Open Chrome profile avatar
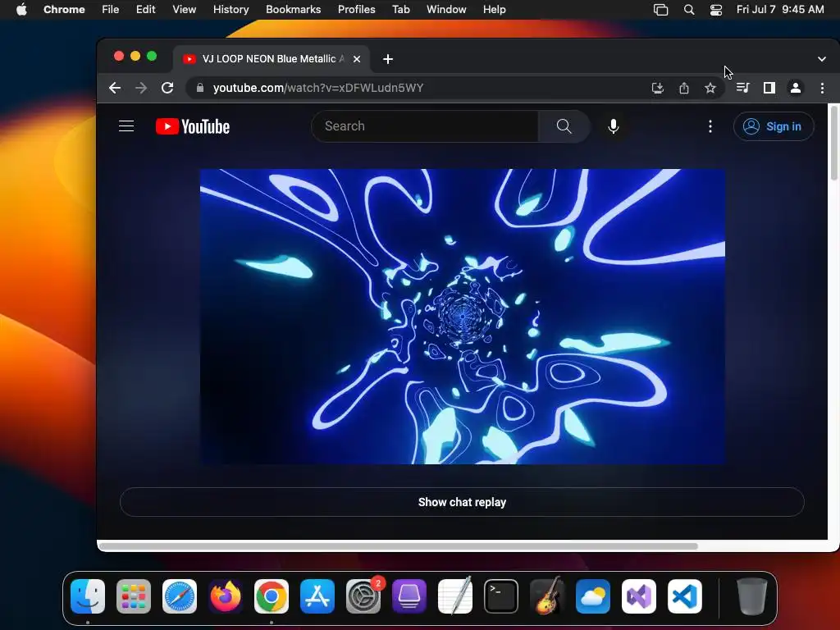The height and width of the screenshot is (630, 840). 796,88
